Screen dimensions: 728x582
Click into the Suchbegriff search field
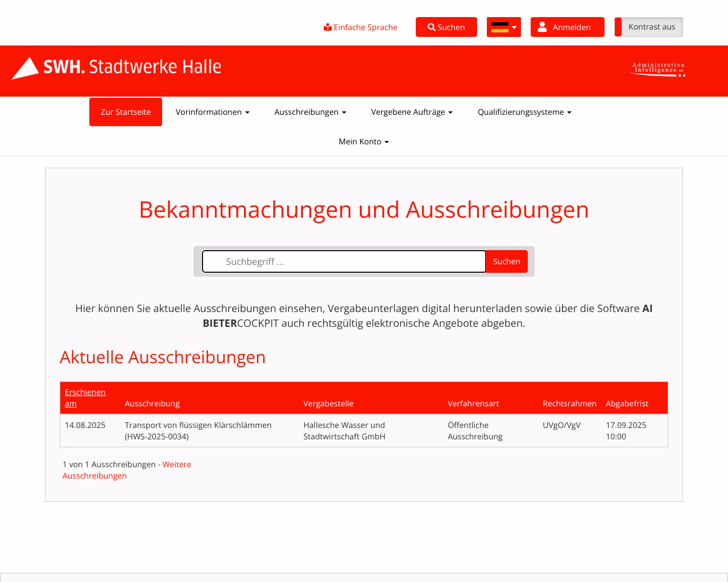coord(344,261)
